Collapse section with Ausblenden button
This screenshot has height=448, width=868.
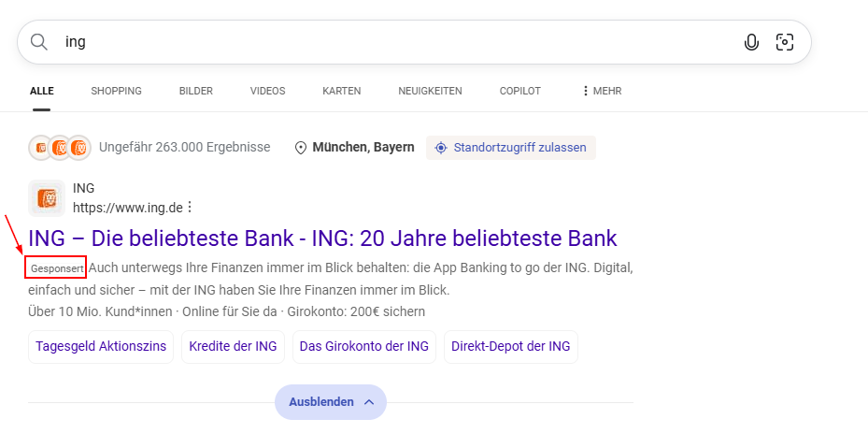coord(331,402)
